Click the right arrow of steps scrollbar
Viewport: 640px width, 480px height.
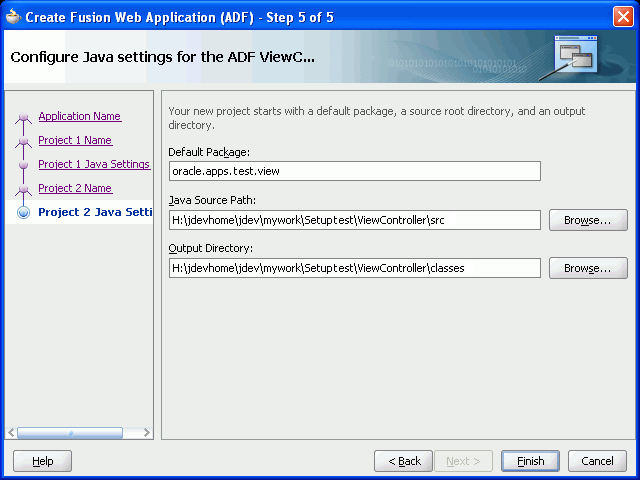tap(147, 433)
